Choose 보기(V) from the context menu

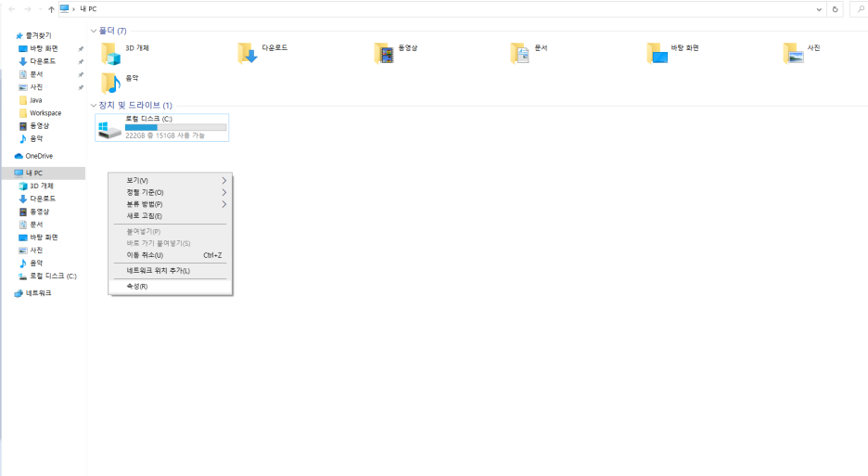coord(170,181)
